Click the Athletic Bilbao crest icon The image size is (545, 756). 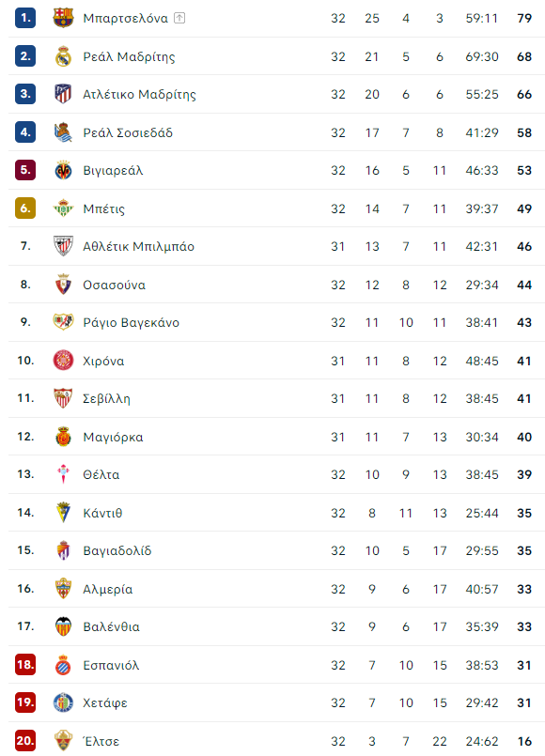pyautogui.click(x=63, y=246)
